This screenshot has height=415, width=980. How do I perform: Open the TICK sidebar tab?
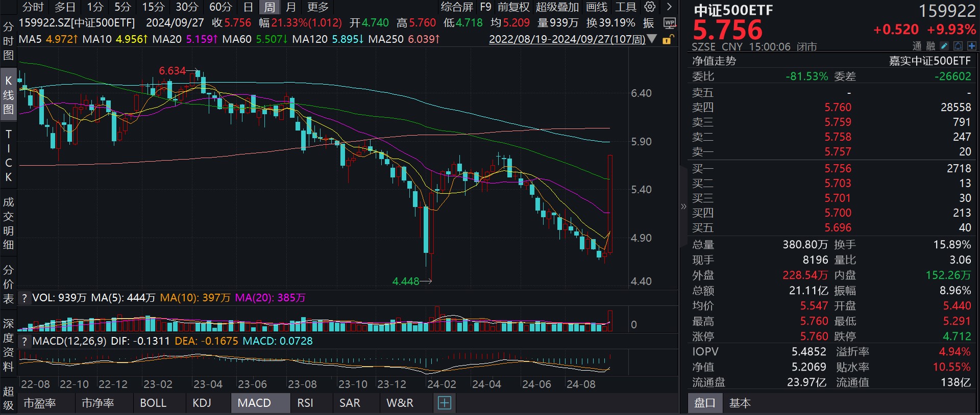pos(8,155)
